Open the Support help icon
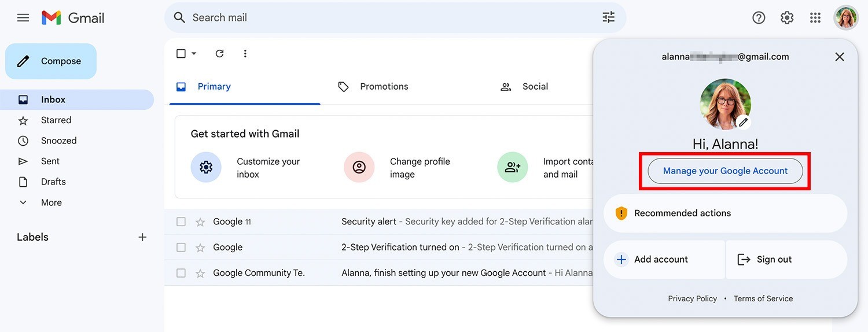The height and width of the screenshot is (332, 868). click(759, 18)
